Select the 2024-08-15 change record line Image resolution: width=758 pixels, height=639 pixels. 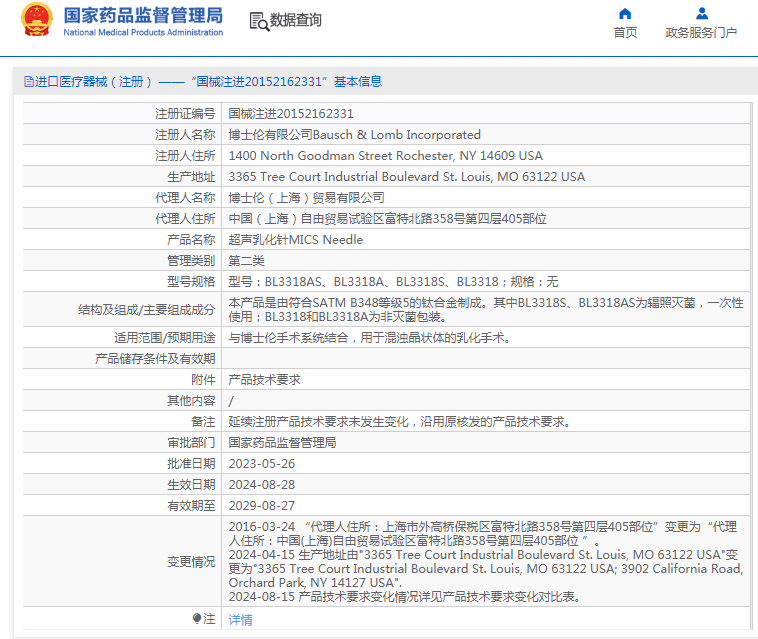[x=405, y=596]
